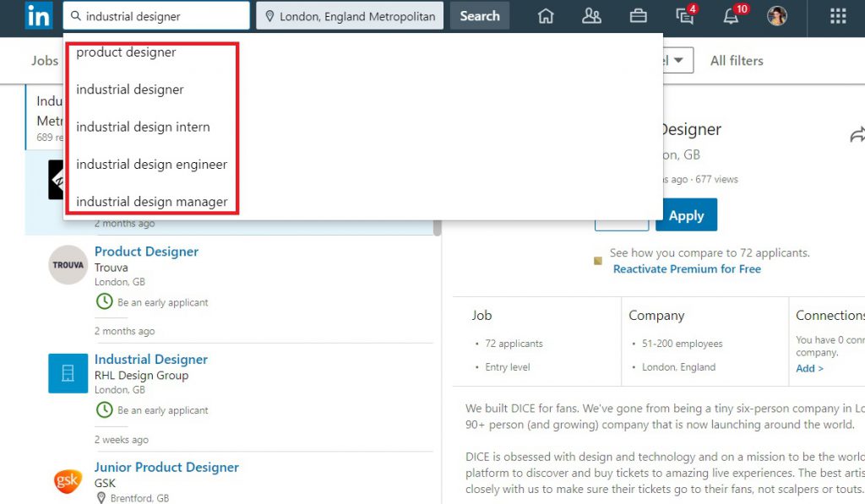865x504 pixels.
Task: Open All filters
Action: (737, 61)
